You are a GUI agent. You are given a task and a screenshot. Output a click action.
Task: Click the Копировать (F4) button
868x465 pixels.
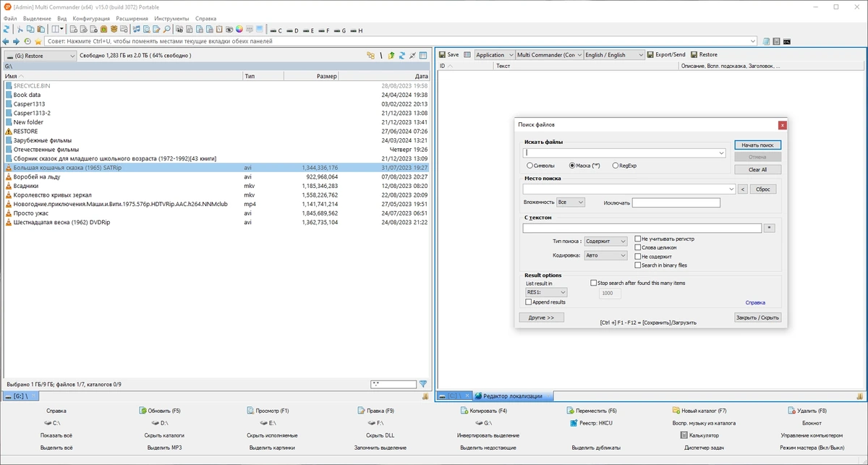tap(484, 410)
